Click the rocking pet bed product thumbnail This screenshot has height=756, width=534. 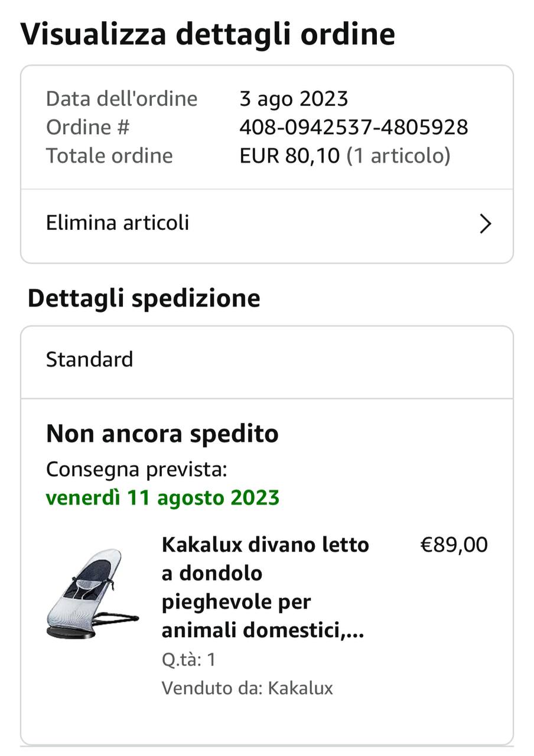(92, 593)
